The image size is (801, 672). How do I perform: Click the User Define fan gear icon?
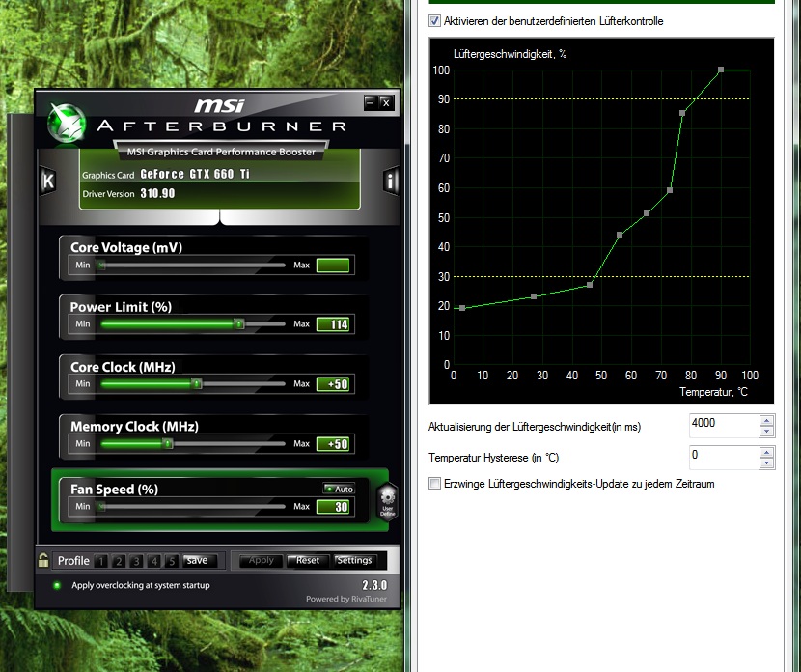pos(387,502)
